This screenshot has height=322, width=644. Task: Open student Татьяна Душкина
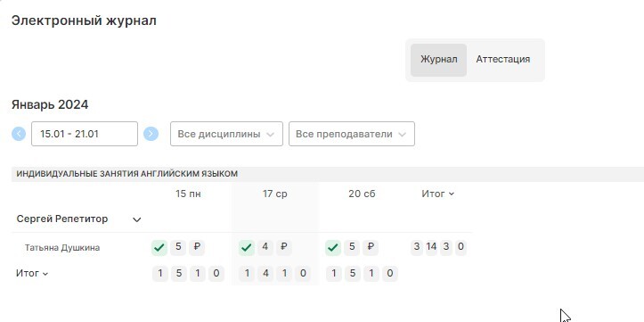click(62, 248)
